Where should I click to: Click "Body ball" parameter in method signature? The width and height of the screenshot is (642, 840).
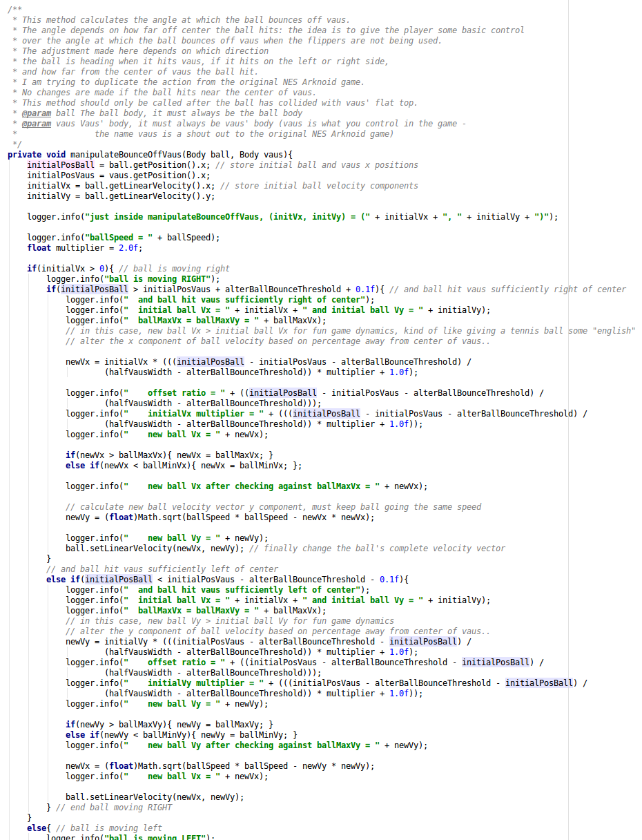point(208,155)
